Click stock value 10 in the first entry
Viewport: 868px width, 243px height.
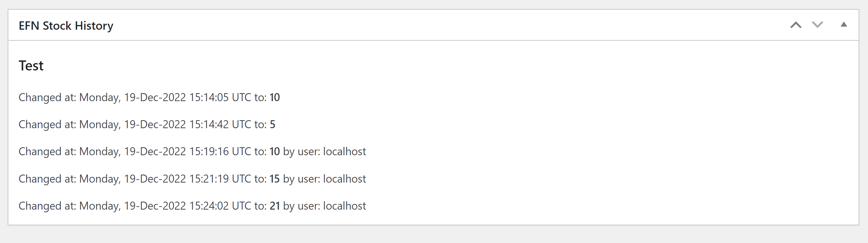coord(275,97)
